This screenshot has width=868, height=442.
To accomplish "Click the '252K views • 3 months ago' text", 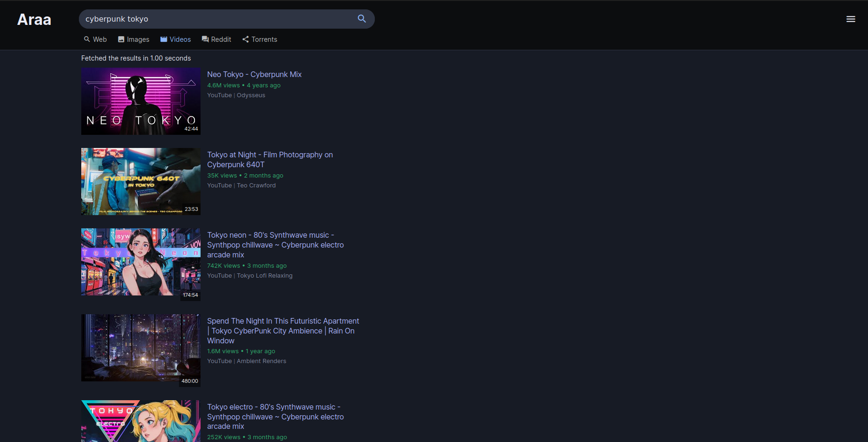I will point(247,437).
